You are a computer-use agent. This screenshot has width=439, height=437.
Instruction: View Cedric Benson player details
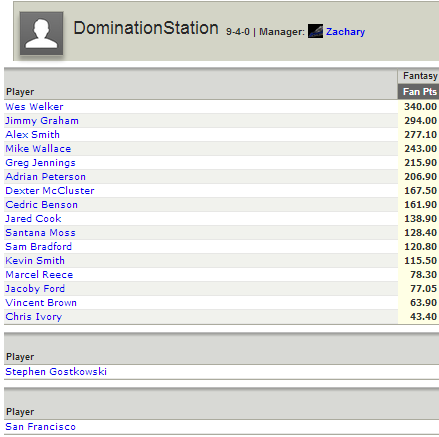click(42, 205)
